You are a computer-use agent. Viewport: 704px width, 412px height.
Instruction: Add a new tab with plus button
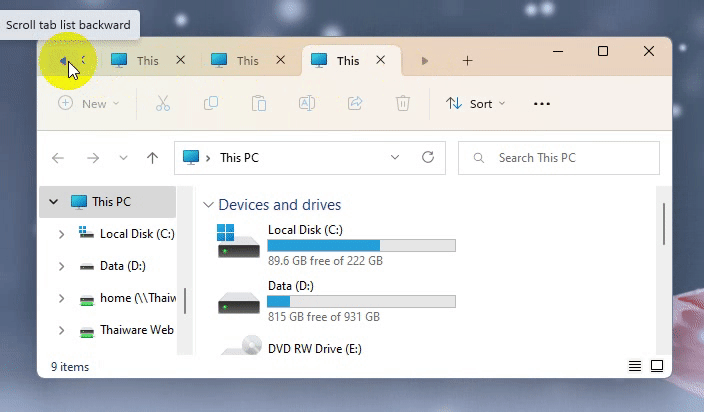(467, 61)
